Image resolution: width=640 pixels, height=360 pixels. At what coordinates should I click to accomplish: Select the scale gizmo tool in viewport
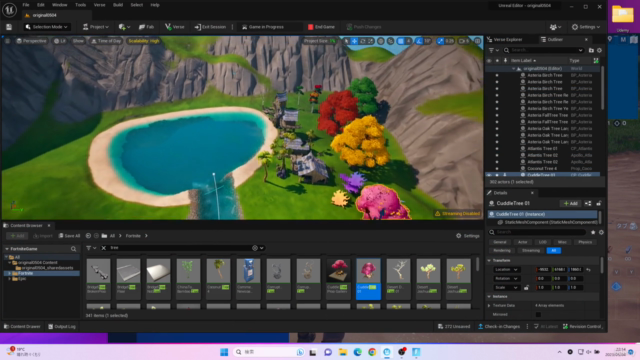(371, 41)
